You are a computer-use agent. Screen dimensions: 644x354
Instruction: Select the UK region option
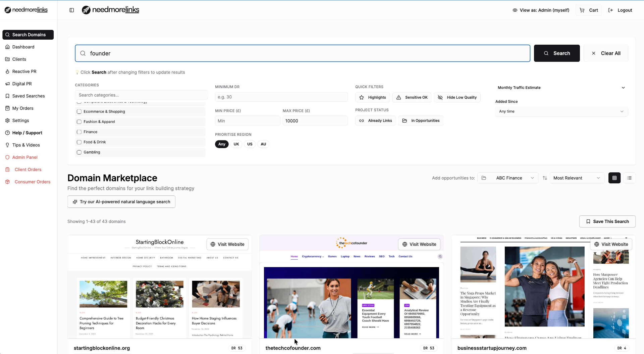coord(236,144)
